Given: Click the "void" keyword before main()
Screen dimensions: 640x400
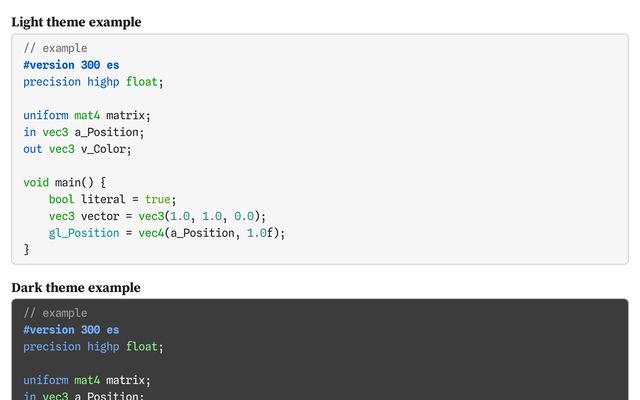Looking at the screenshot, I should (x=36, y=183).
